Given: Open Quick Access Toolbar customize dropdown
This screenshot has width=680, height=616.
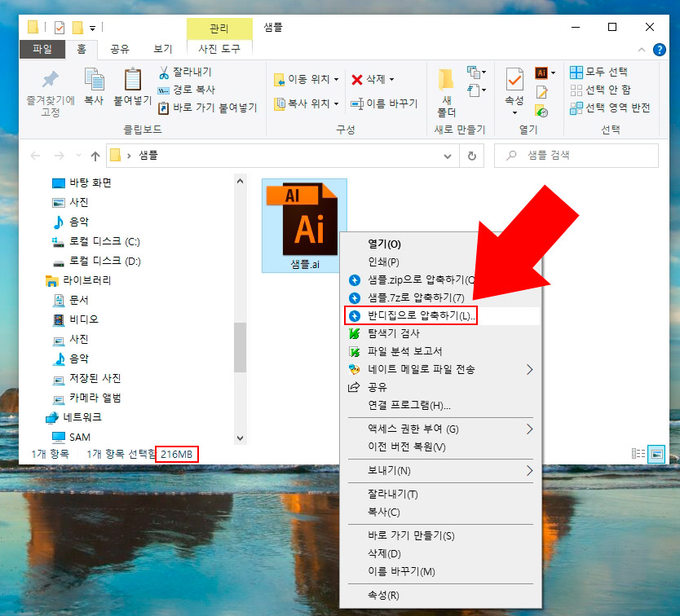Looking at the screenshot, I should (x=92, y=29).
